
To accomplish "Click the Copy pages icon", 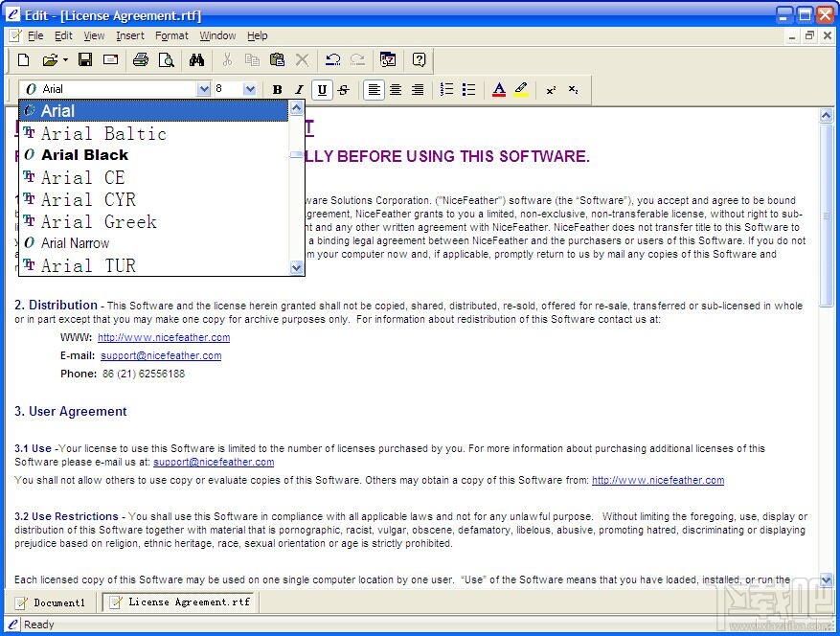I will 252,60.
